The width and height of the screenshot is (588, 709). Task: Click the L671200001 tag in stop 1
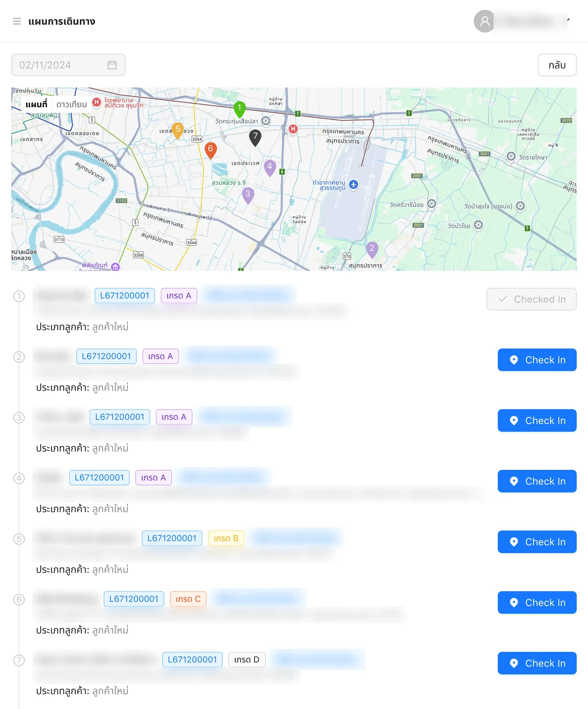(125, 296)
